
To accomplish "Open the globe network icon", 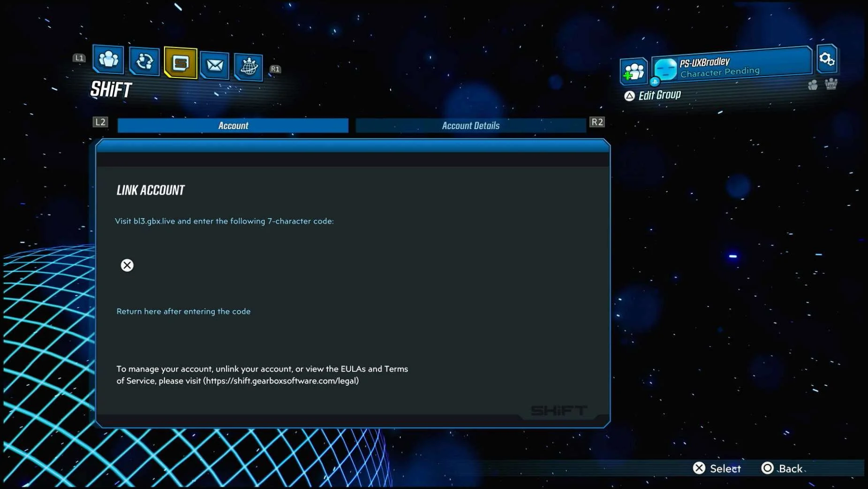I will pyautogui.click(x=249, y=67).
